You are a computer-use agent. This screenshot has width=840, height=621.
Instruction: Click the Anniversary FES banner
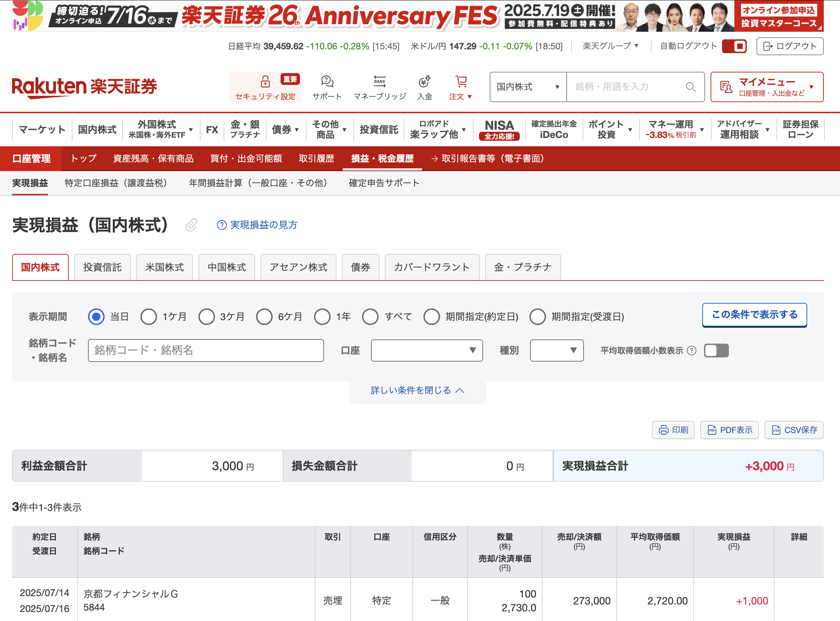pyautogui.click(x=417, y=16)
